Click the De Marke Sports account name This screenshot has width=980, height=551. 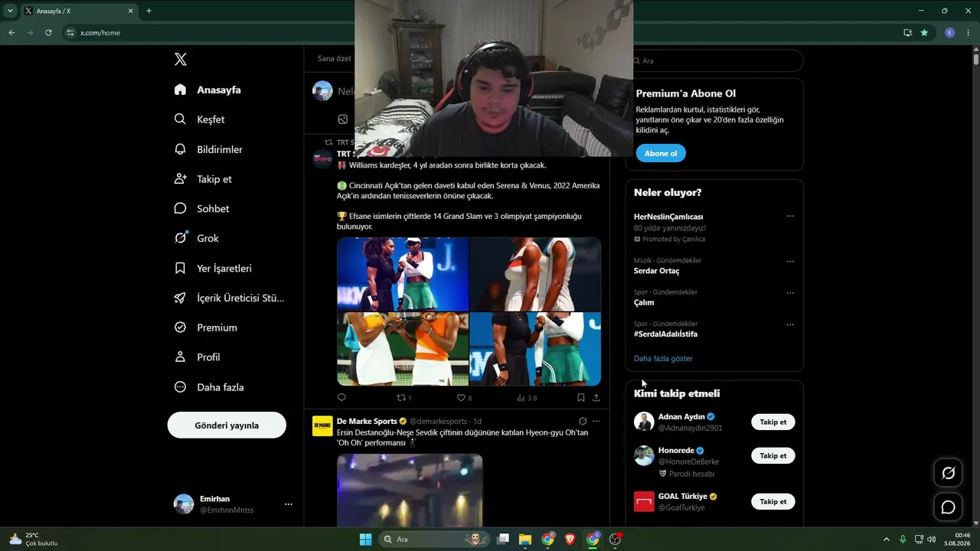pos(367,421)
